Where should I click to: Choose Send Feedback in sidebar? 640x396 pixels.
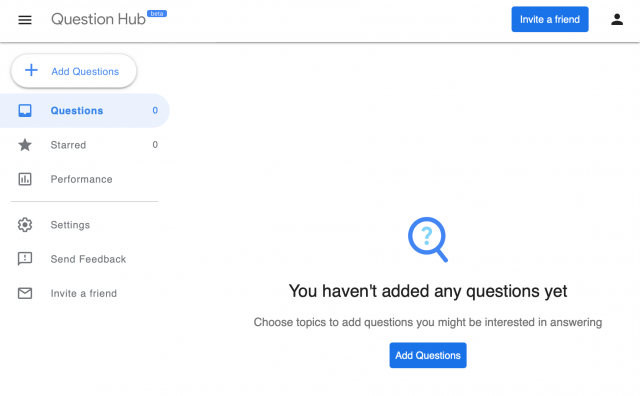88,259
